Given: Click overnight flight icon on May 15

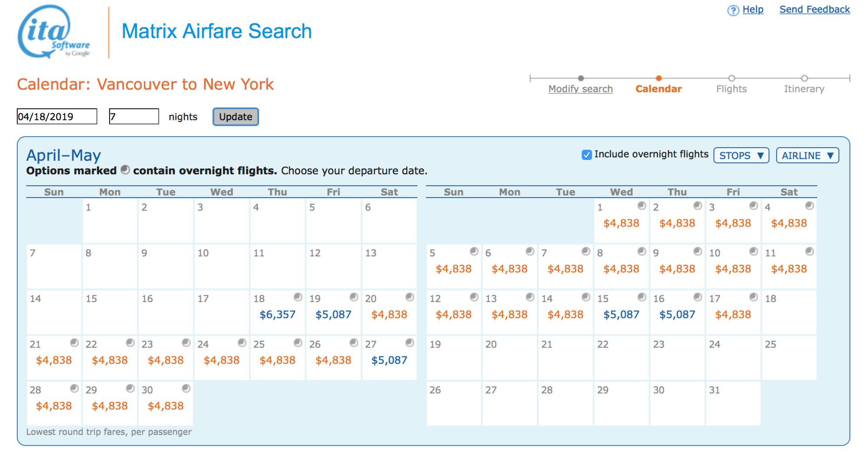Looking at the screenshot, I should pyautogui.click(x=642, y=297).
